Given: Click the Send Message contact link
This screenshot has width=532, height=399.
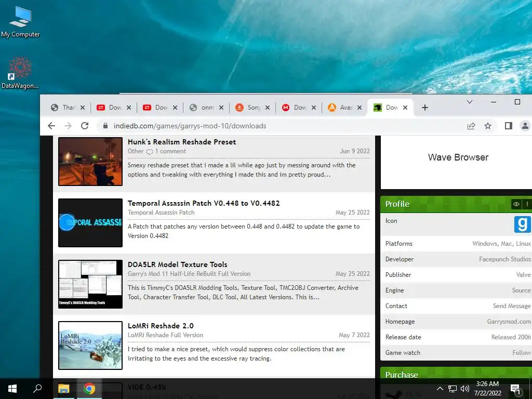Looking at the screenshot, I should click(512, 306).
